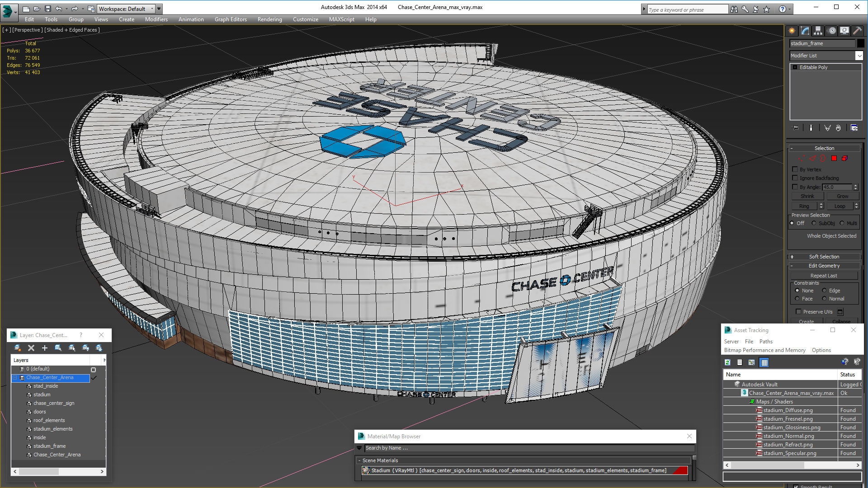Viewport: 868px width, 488px height.
Task: Select Normal constraint radio button
Action: pos(824,298)
